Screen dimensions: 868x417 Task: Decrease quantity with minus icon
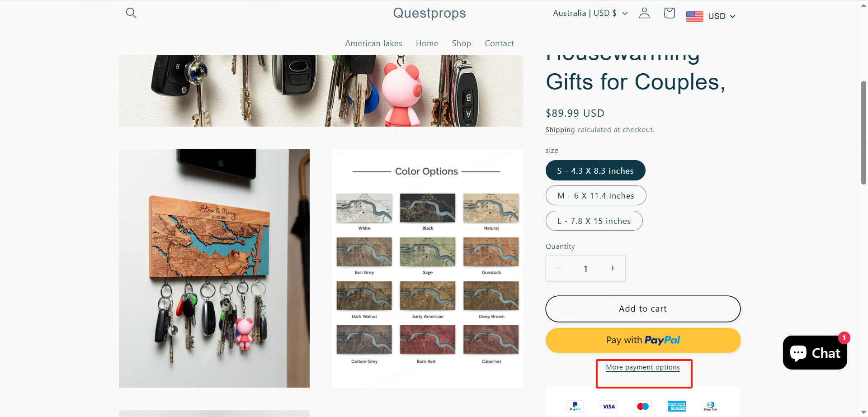point(559,268)
